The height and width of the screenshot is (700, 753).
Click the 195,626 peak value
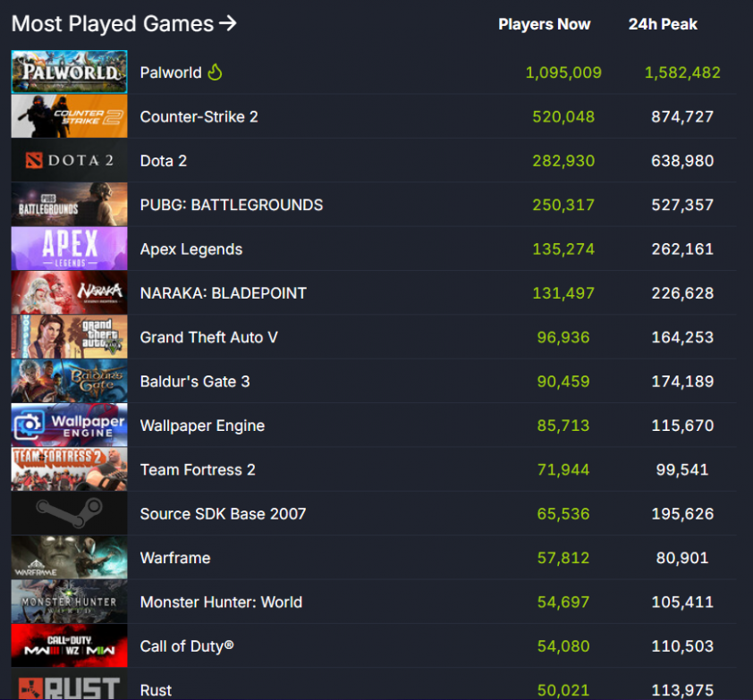click(x=682, y=514)
